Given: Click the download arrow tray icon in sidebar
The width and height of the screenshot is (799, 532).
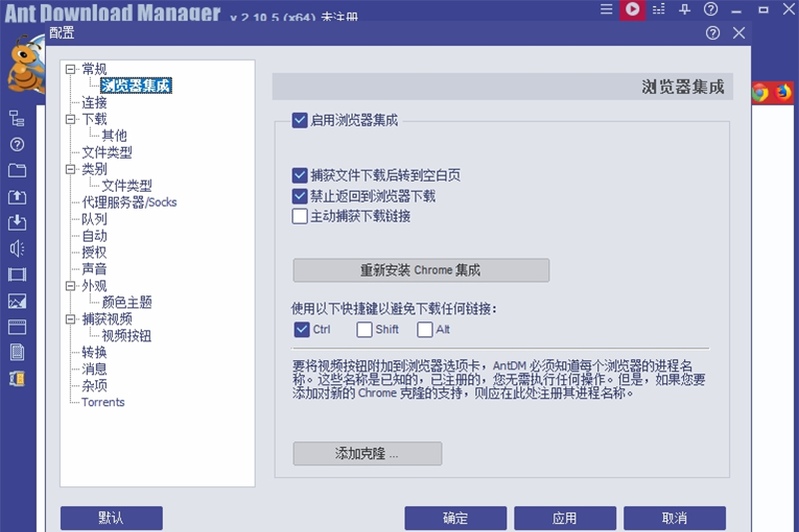Looking at the screenshot, I should coord(17,223).
